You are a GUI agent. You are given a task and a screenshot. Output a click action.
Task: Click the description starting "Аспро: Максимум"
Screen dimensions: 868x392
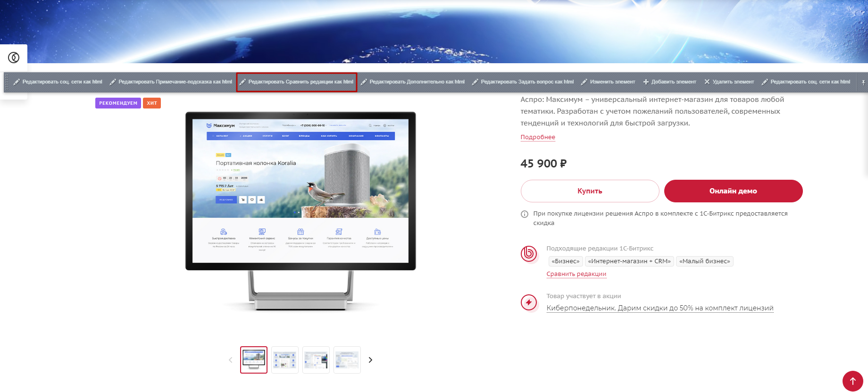click(x=652, y=111)
